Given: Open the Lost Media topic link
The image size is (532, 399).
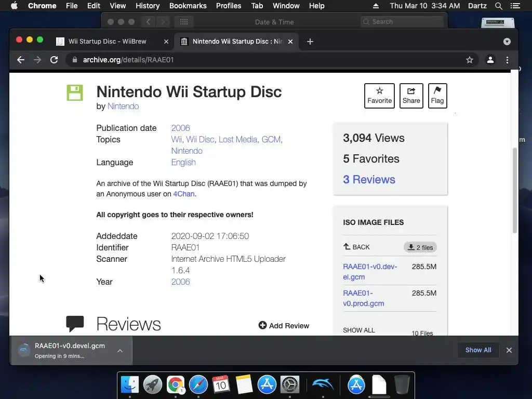Looking at the screenshot, I should coord(238,139).
